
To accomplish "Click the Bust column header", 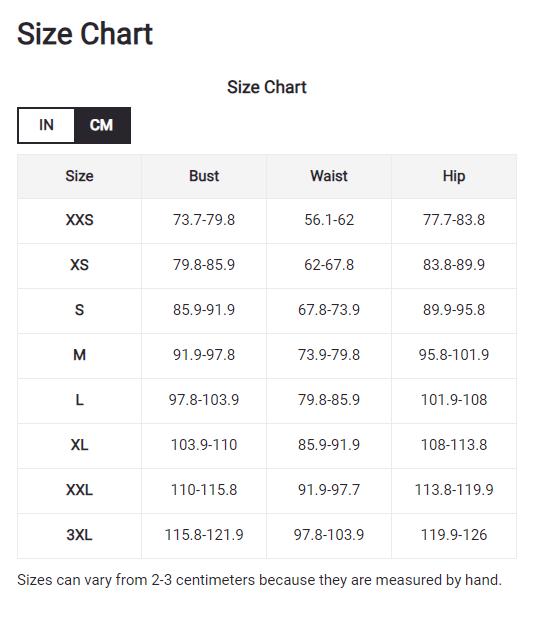I will coord(204,176).
